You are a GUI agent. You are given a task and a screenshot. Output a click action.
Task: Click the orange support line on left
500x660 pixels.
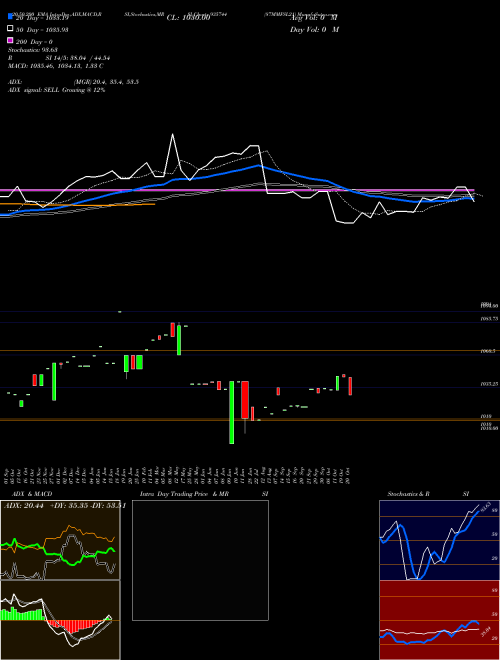coord(77,205)
